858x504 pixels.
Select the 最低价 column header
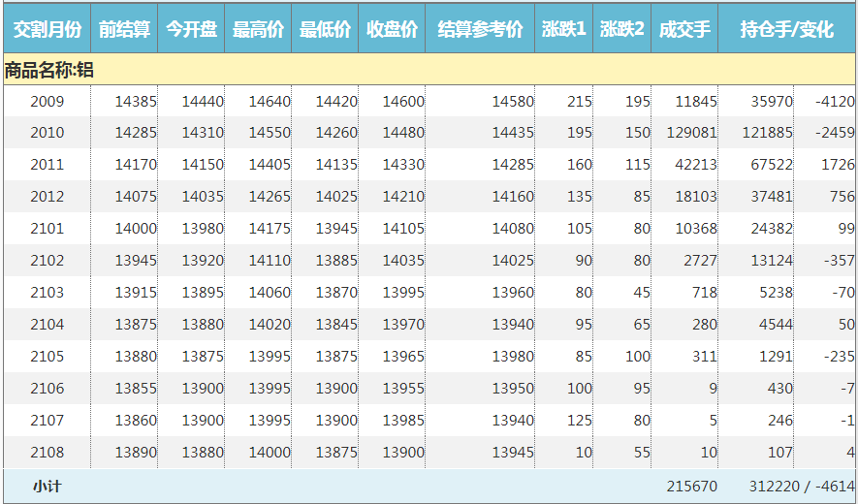[x=325, y=30]
